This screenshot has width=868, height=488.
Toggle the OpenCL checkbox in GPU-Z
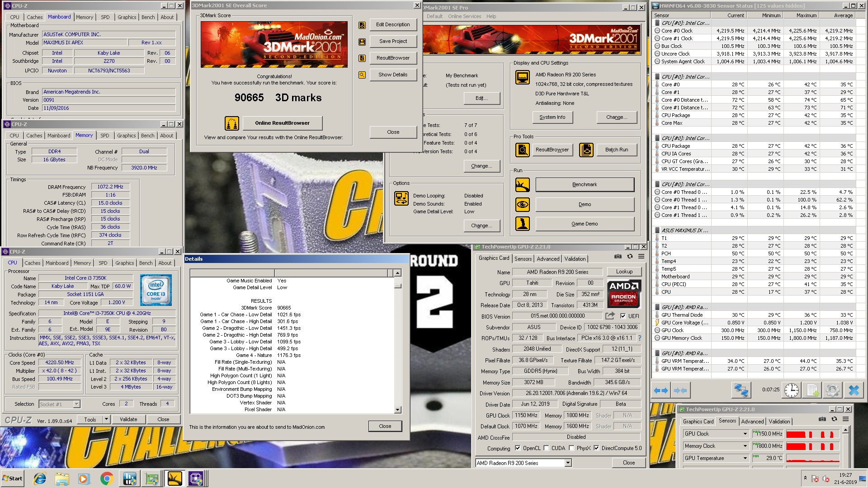[x=518, y=448]
